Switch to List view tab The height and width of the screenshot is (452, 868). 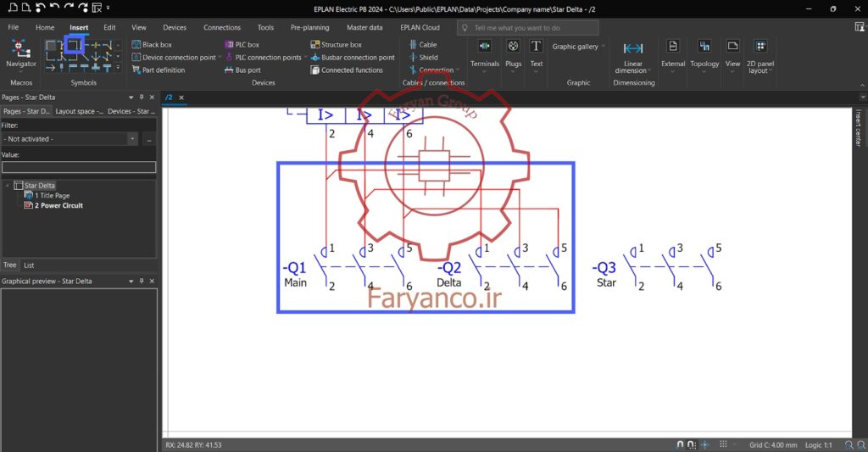pos(29,265)
